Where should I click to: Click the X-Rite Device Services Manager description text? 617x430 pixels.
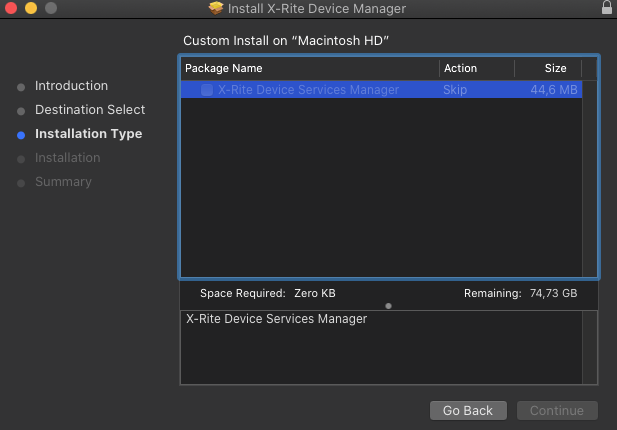(276, 319)
